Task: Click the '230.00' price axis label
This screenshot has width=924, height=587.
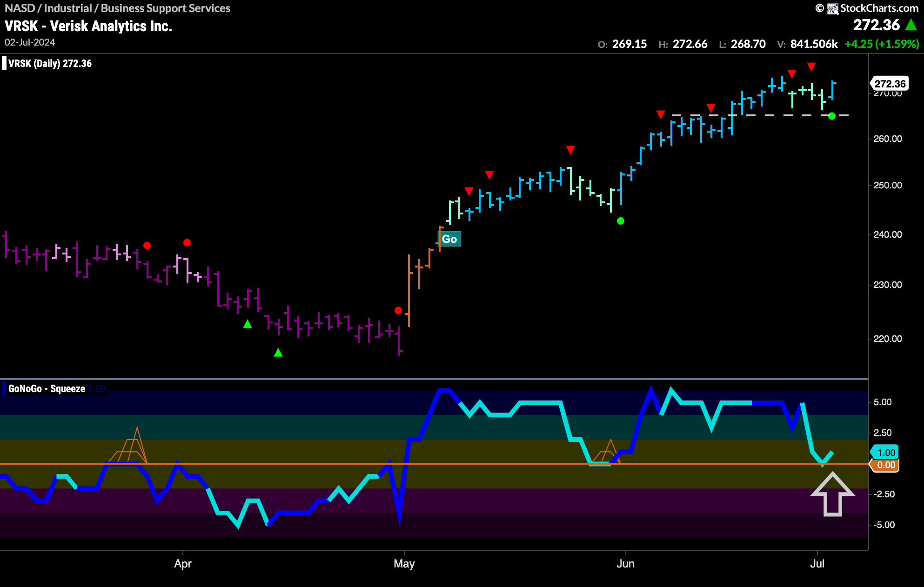Action: 888,285
